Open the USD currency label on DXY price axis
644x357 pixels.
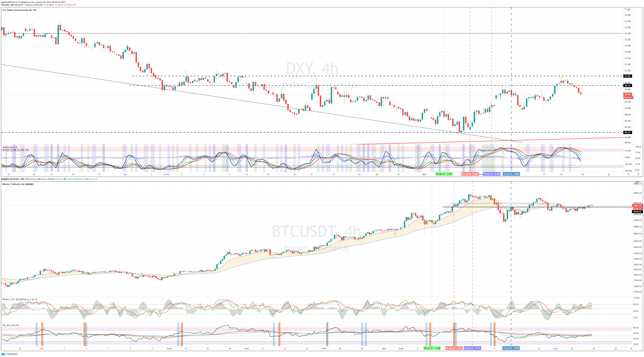(628, 10)
